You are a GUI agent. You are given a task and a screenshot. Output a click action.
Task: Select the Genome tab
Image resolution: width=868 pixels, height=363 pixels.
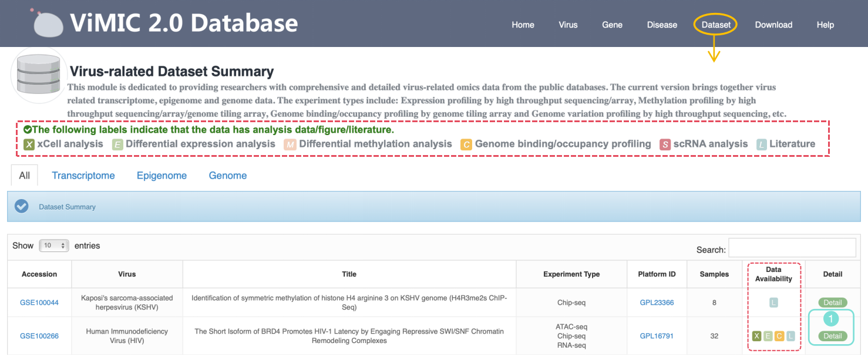click(228, 176)
